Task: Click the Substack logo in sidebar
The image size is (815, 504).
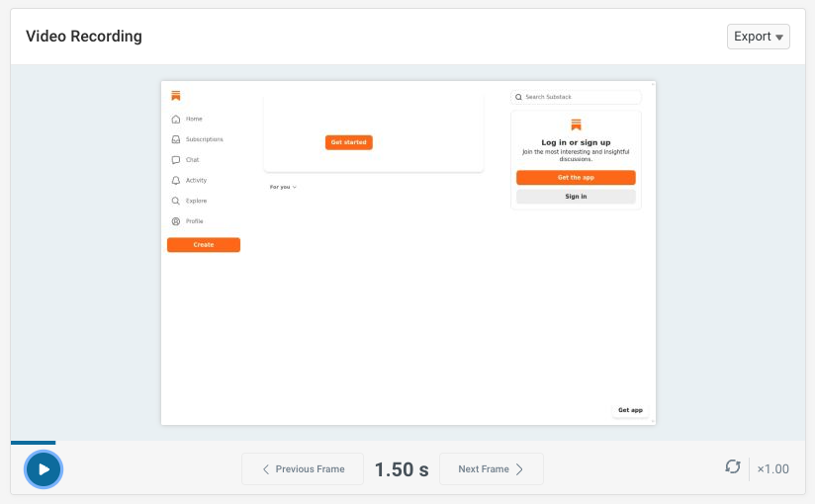Action: coord(176,96)
